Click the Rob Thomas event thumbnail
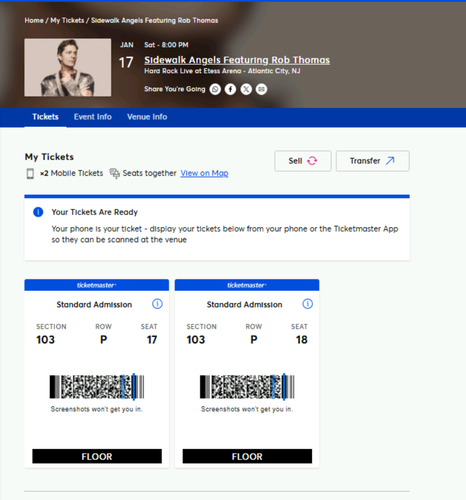This screenshot has width=466, height=500. point(68,68)
